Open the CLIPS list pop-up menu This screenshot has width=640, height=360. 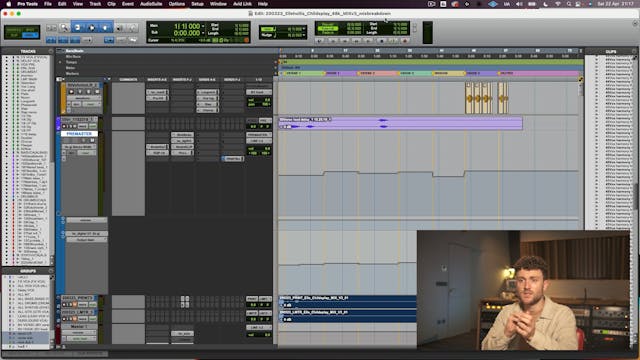(634, 51)
